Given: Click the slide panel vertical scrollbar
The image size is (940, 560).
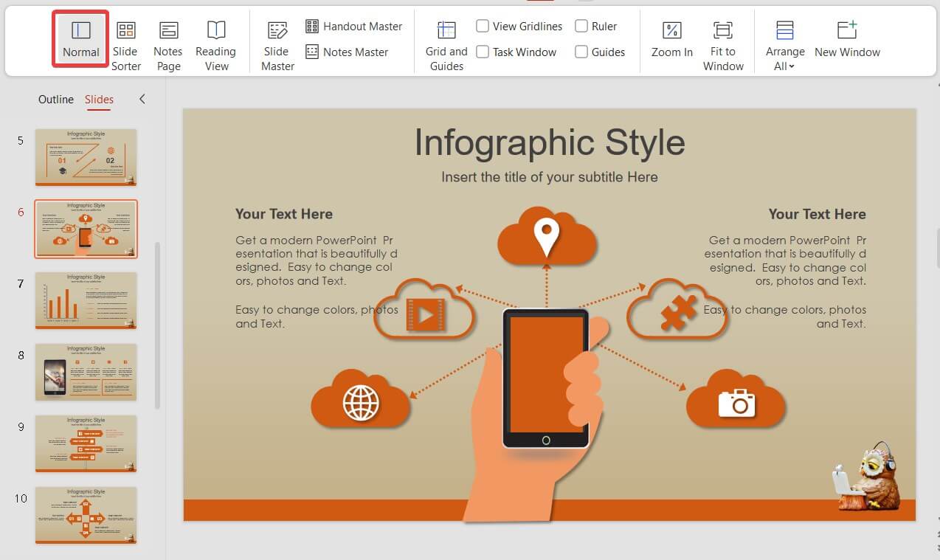Looking at the screenshot, I should tap(157, 325).
